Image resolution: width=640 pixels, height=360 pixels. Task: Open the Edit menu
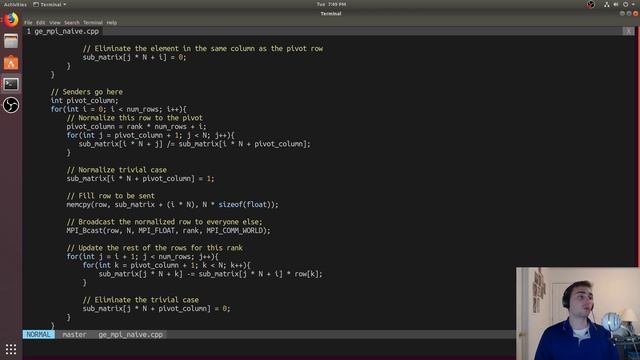coord(40,23)
